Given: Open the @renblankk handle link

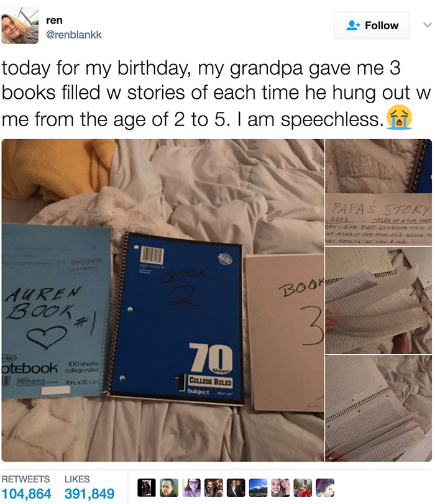Looking at the screenshot, I should tap(73, 35).
